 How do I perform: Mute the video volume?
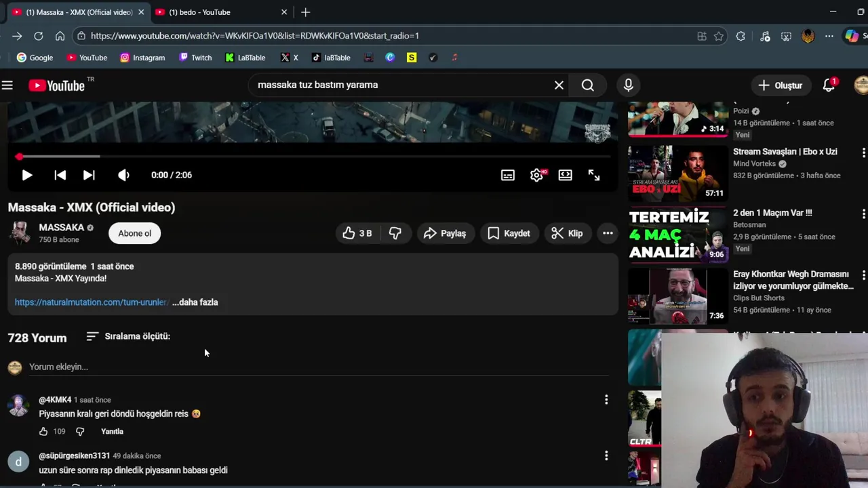coord(123,175)
